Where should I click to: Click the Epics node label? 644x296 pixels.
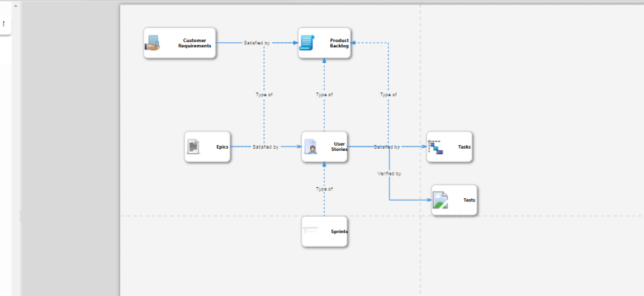tap(222, 147)
